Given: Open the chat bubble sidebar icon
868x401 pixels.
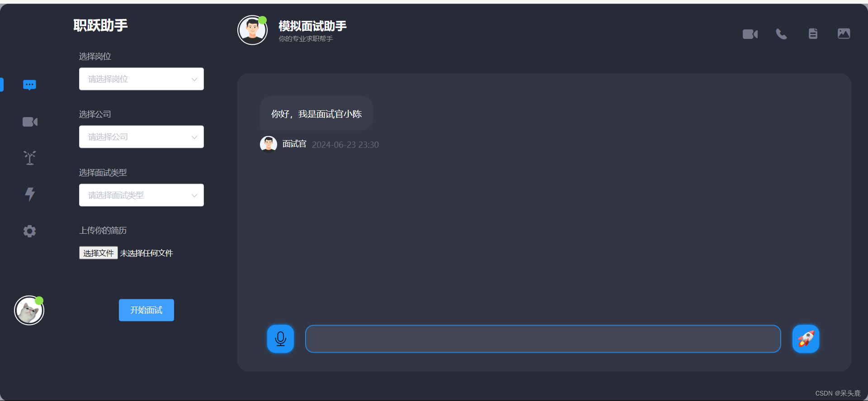Looking at the screenshot, I should coord(30,85).
